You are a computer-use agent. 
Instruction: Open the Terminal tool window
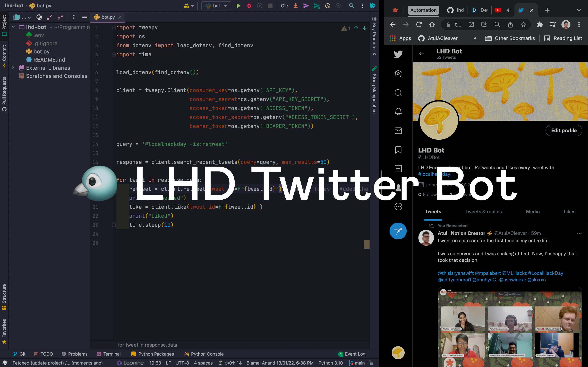pos(108,354)
